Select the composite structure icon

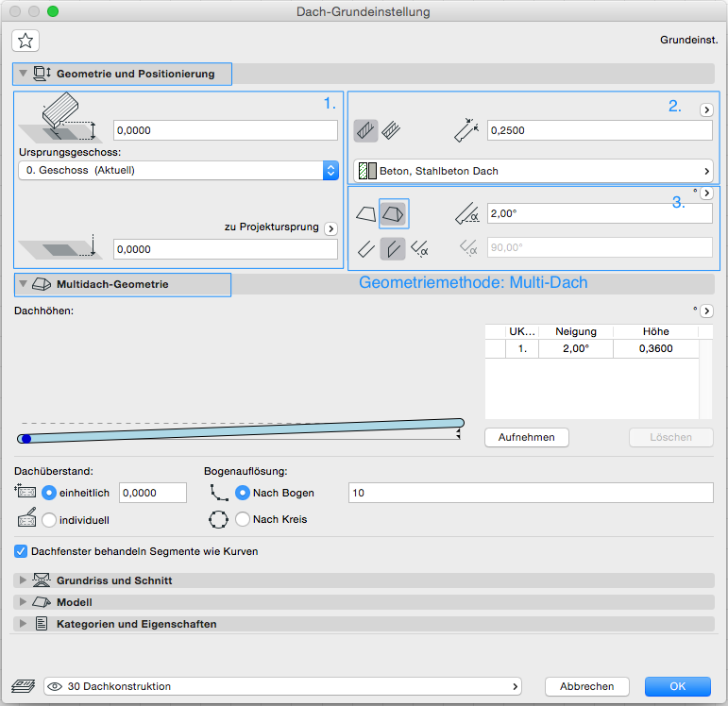pyautogui.click(x=390, y=130)
